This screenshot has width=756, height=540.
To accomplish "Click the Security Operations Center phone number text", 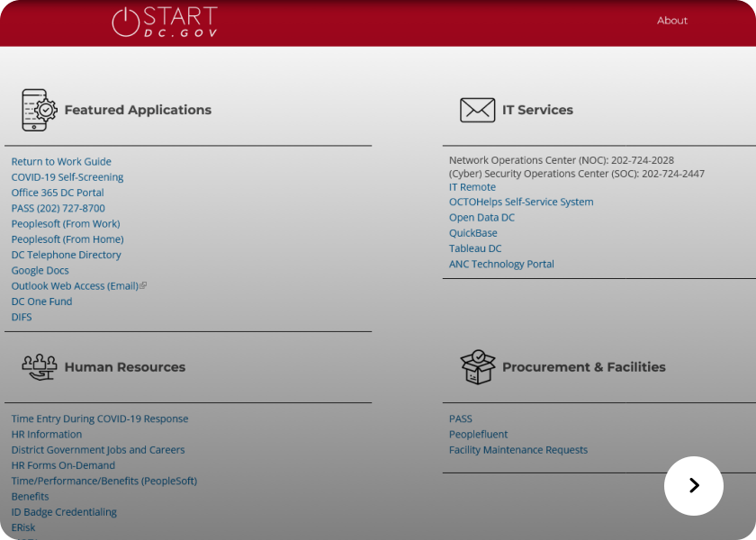I will tap(673, 174).
